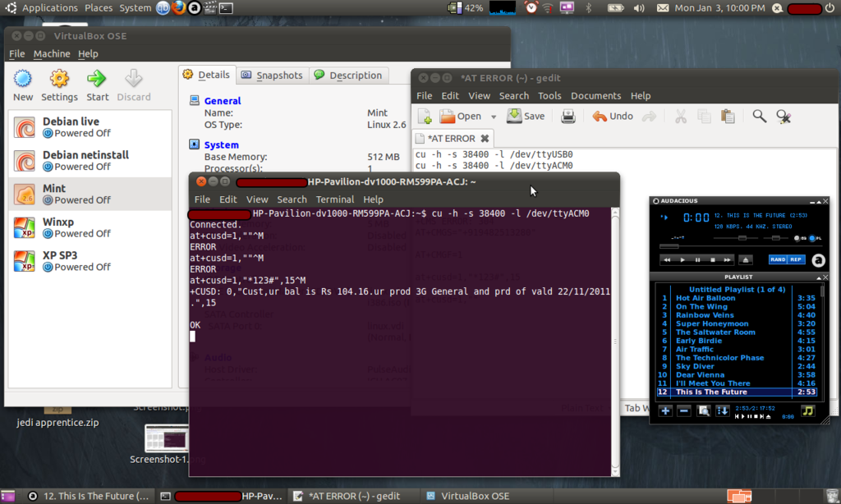Click the Find magnifier icon in gedit
Image resolution: width=841 pixels, height=504 pixels.
[759, 117]
